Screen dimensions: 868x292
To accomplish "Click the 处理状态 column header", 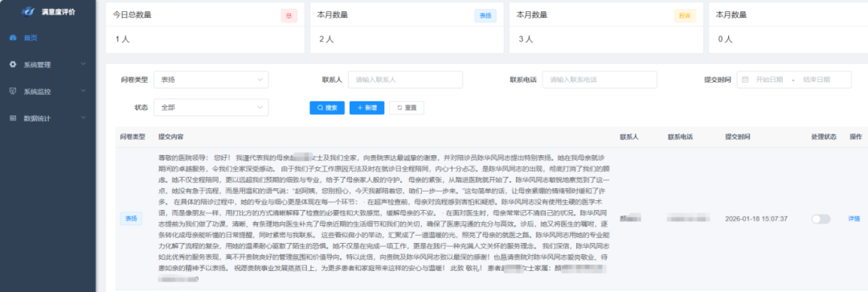I will pyautogui.click(x=824, y=137).
